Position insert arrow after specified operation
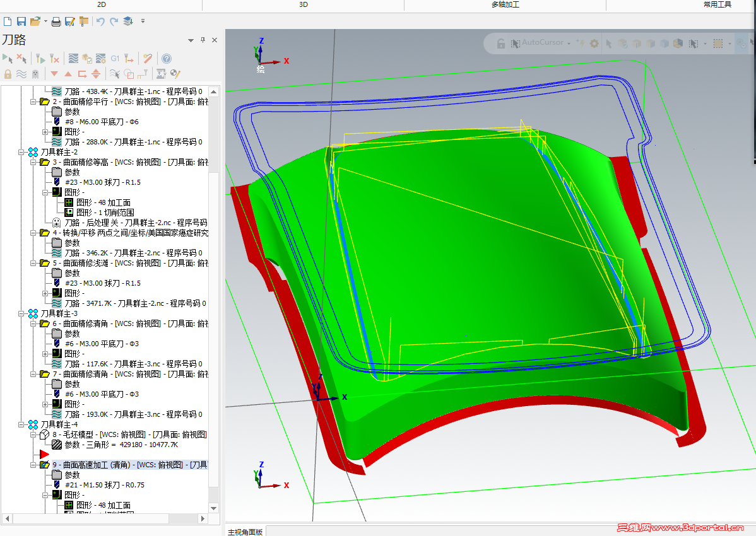Image resolution: width=756 pixels, height=536 pixels. pyautogui.click(x=82, y=74)
